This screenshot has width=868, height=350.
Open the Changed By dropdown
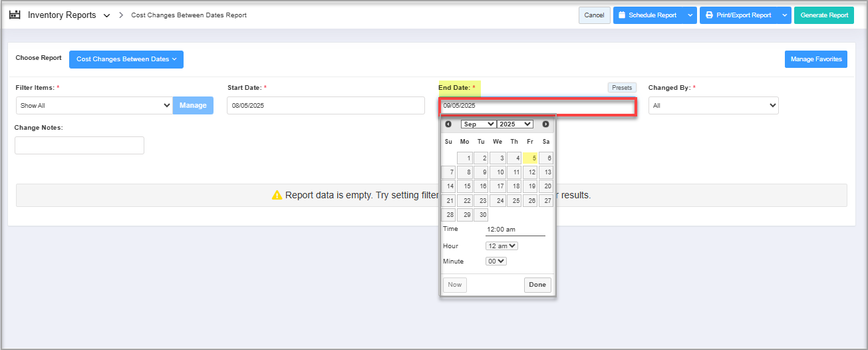(713, 105)
